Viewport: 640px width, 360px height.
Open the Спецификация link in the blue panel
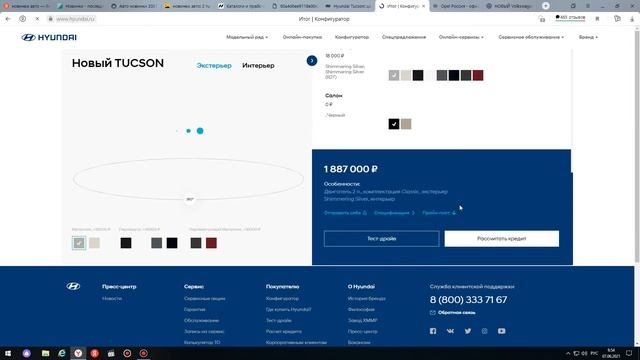tap(394, 213)
